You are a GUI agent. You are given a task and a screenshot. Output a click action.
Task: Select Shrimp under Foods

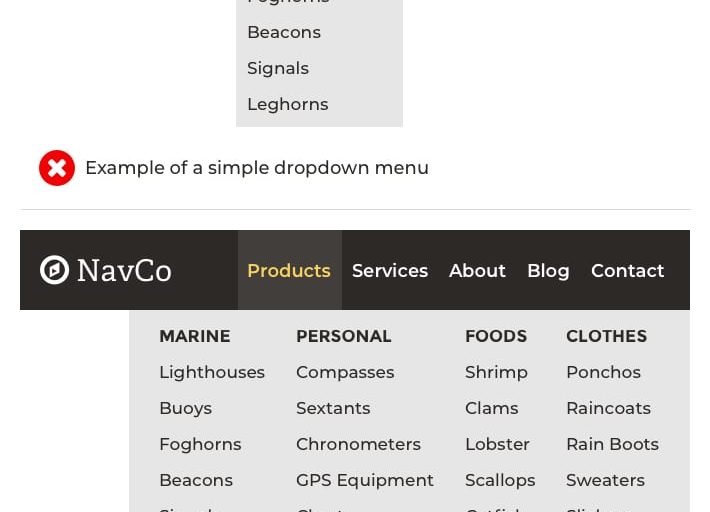click(496, 372)
